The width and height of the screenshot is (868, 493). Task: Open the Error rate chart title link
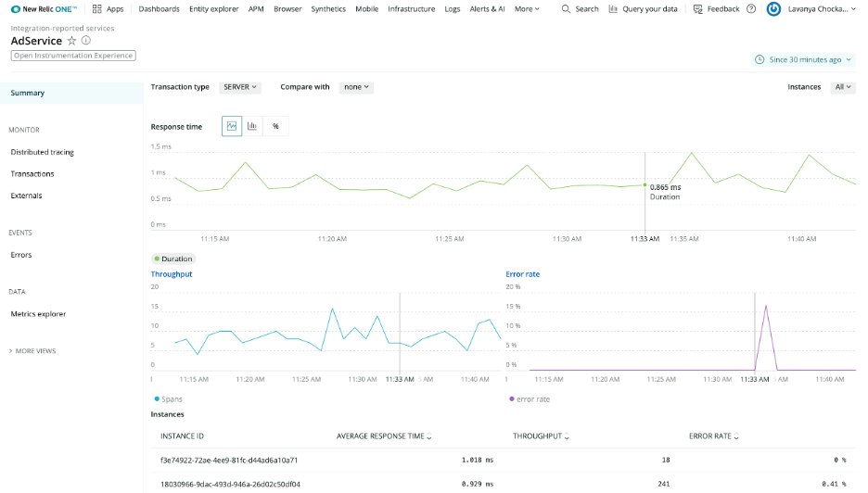click(x=523, y=274)
